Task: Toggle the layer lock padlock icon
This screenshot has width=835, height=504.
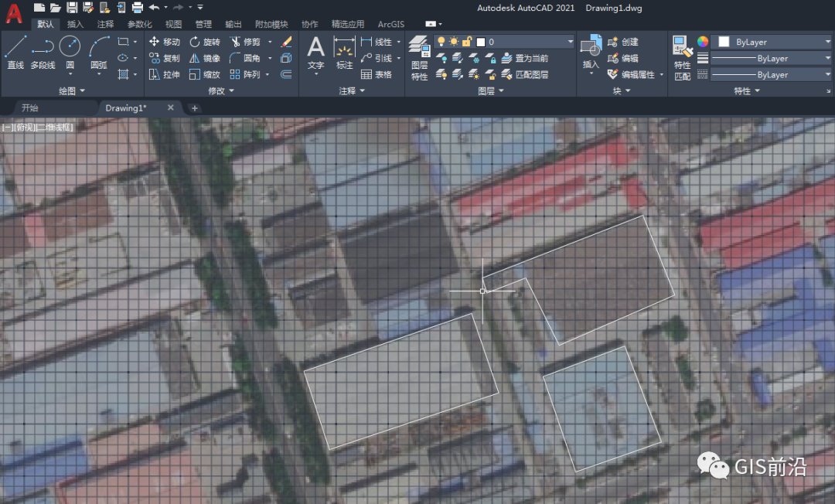Action: (467, 42)
